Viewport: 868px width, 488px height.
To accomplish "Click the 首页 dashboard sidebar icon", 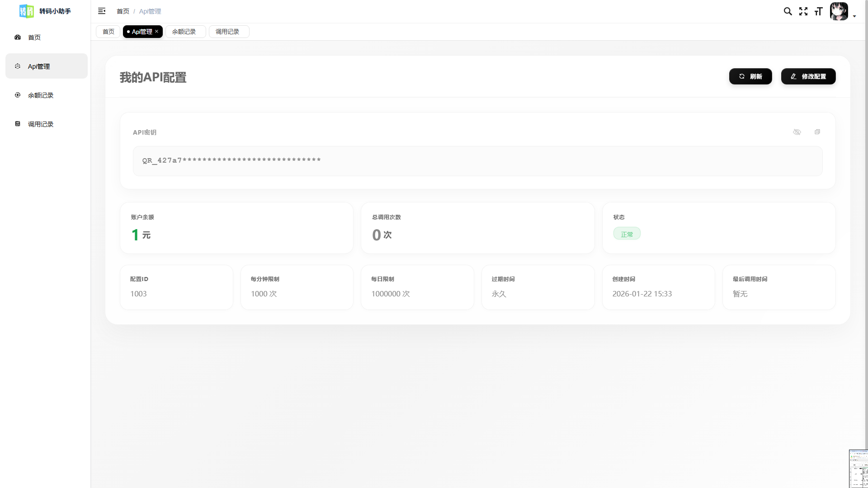I will 18,38.
